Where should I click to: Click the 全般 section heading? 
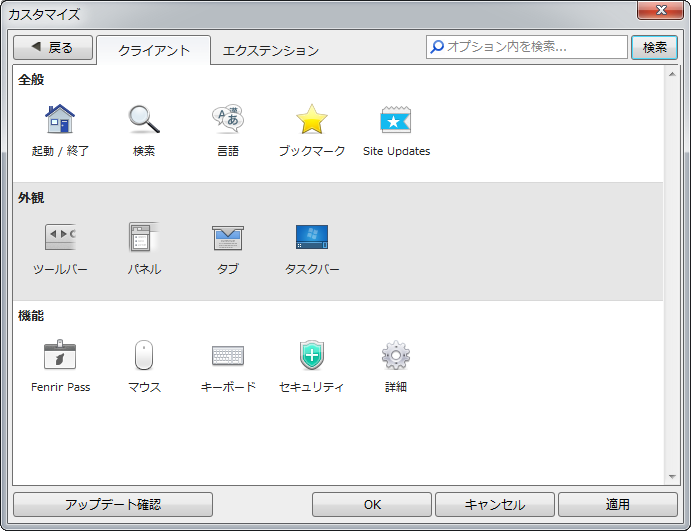coord(31,80)
